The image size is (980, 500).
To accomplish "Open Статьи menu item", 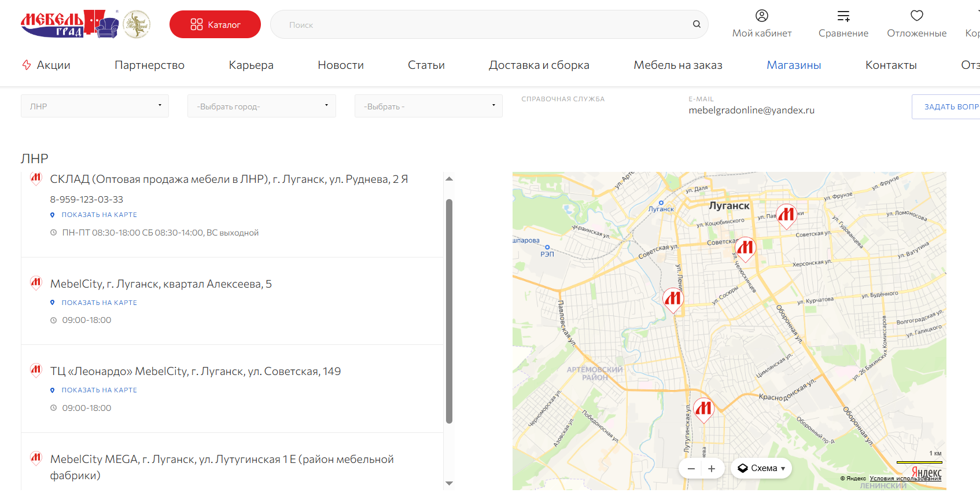I will pos(426,65).
